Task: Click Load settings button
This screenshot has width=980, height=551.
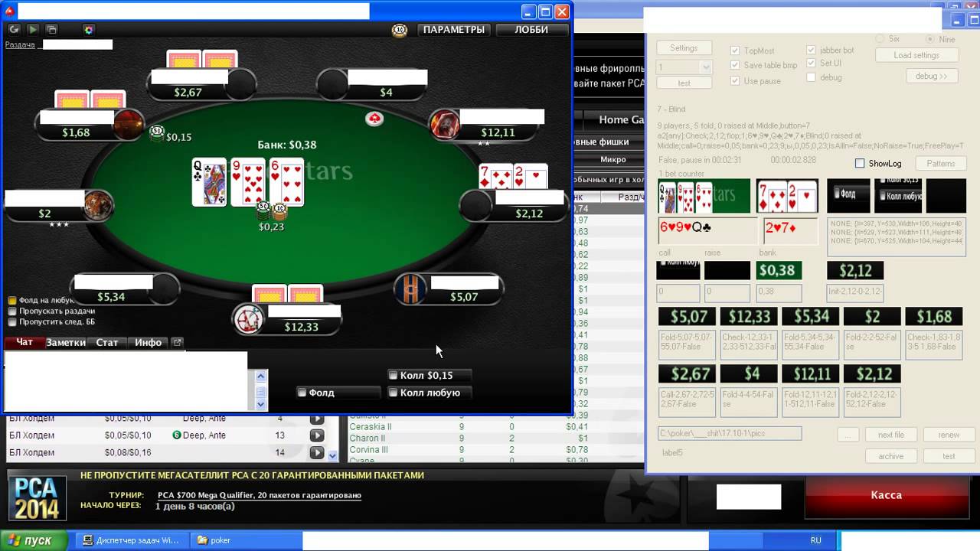Action: [916, 55]
